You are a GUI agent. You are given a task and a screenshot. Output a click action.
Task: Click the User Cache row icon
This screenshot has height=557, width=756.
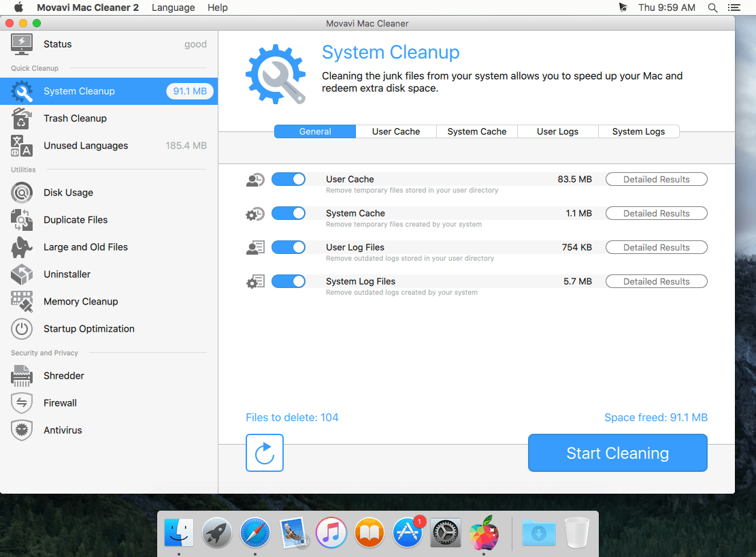[x=255, y=180]
